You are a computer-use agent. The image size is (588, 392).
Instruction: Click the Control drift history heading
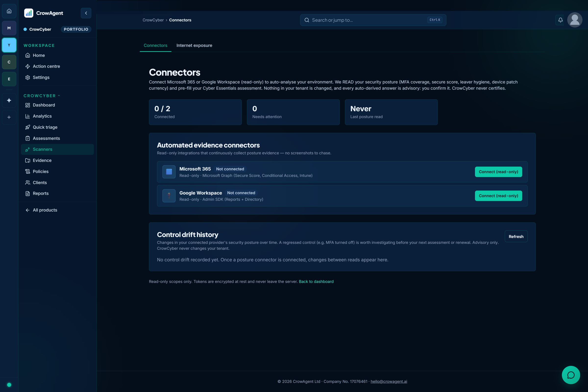[x=187, y=235]
